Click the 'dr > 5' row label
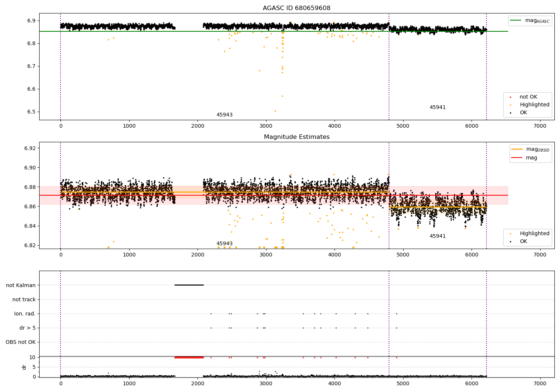Screen dimensions: 560x392 click(28, 328)
